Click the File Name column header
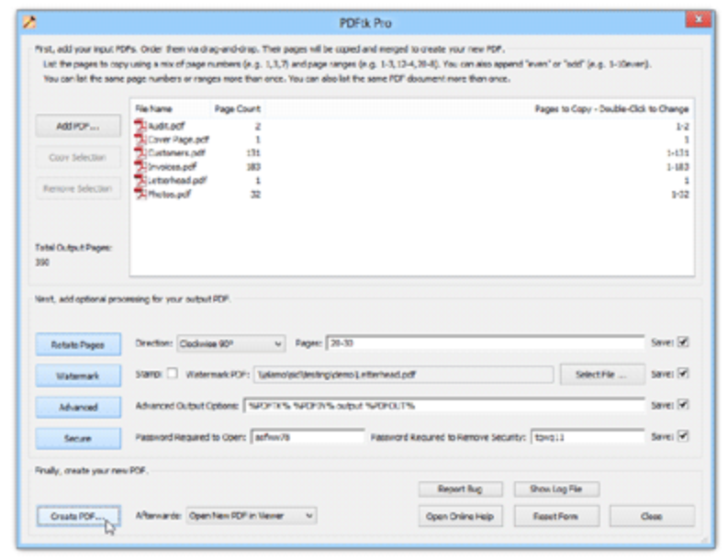This screenshot has height=560, width=728. pyautogui.click(x=170, y=108)
